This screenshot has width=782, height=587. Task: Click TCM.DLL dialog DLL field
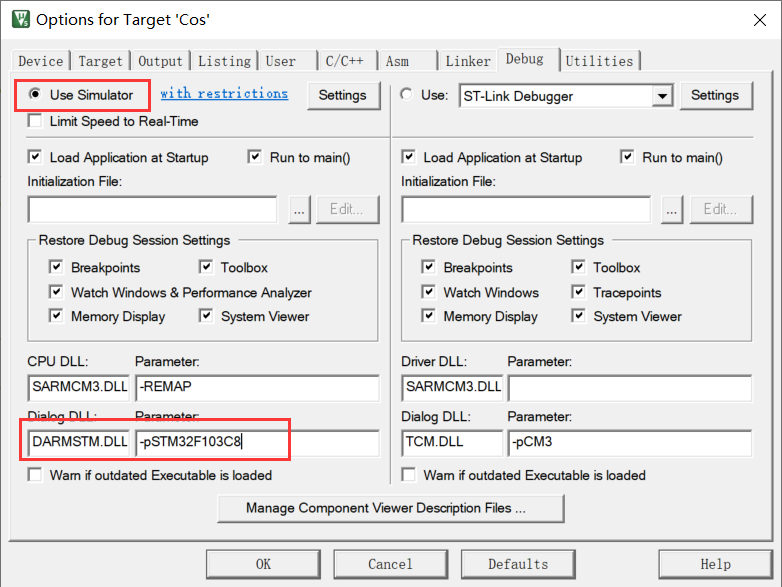452,442
